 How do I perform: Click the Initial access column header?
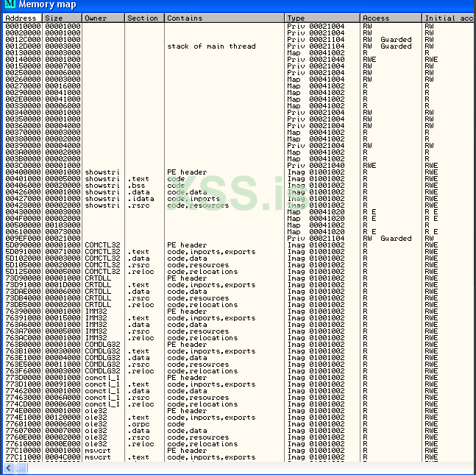point(449,18)
